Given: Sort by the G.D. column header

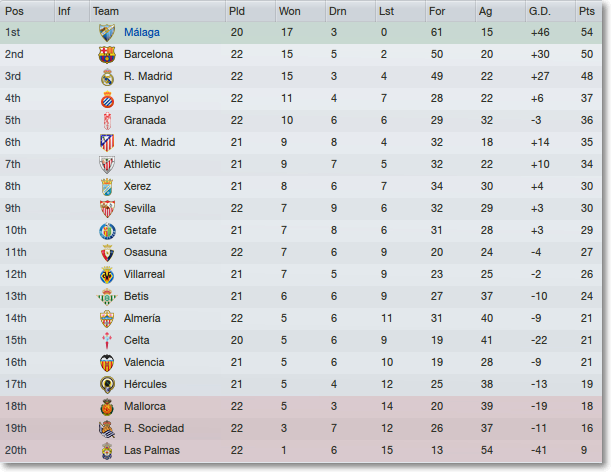Looking at the screenshot, I should coord(540,11).
